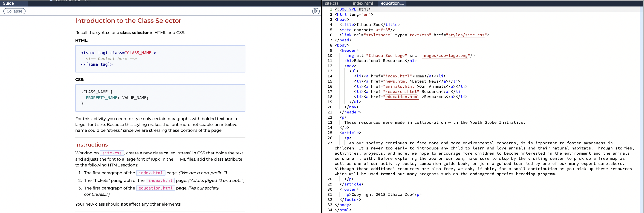
Task: Click the underlined animals.html href in code
Action: pos(400,86)
